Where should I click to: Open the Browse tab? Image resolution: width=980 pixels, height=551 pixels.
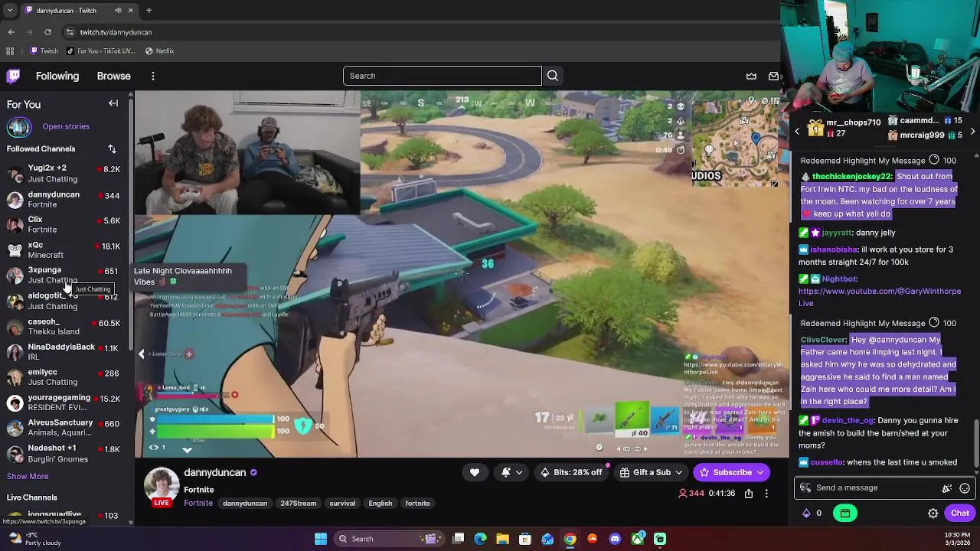tap(114, 76)
